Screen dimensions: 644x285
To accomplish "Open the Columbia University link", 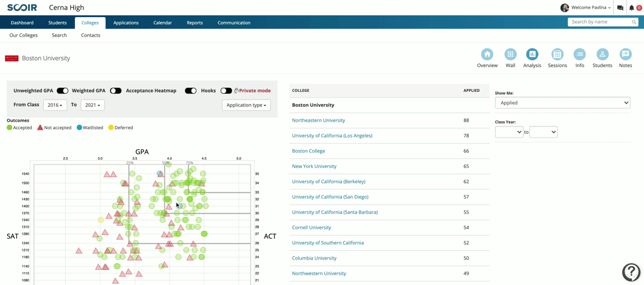I will 314,258.
